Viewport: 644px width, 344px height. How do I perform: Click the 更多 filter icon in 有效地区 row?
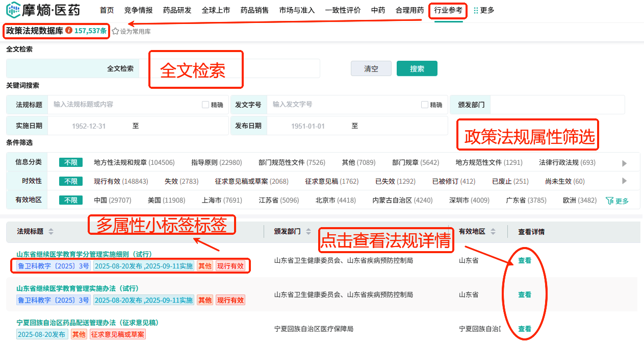click(x=609, y=201)
